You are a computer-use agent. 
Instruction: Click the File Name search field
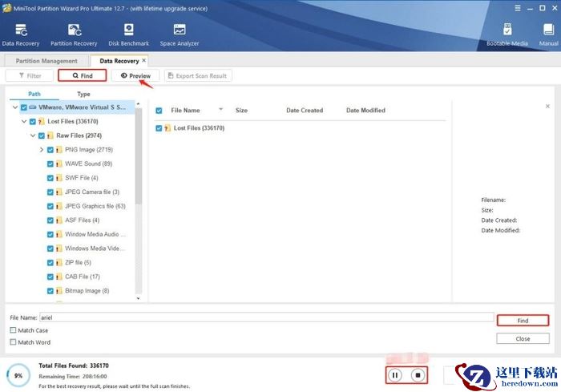tap(267, 317)
